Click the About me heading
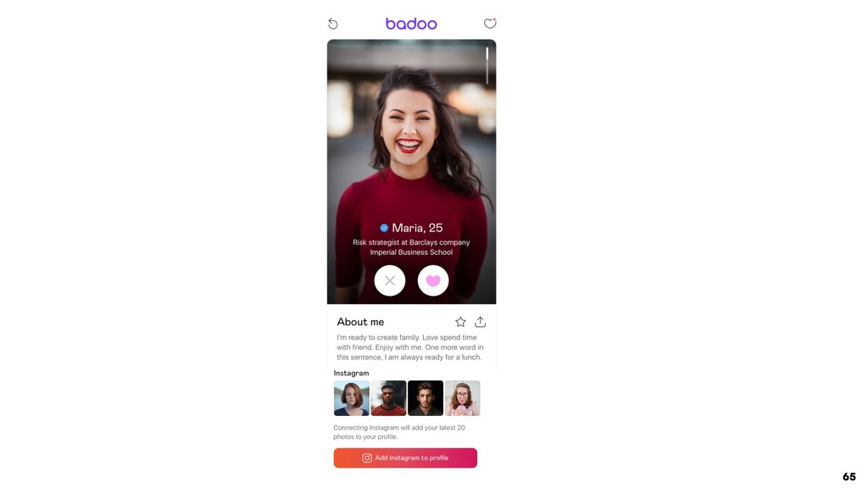This screenshot has width=868, height=488. pyautogui.click(x=360, y=322)
